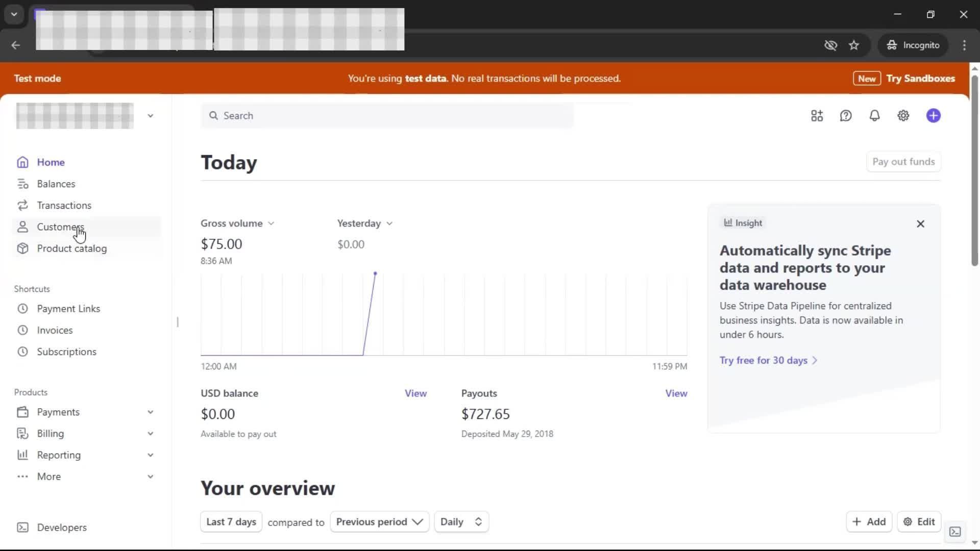Open the shell console icon at bottom right
This screenshot has width=980, height=551.
tap(955, 532)
